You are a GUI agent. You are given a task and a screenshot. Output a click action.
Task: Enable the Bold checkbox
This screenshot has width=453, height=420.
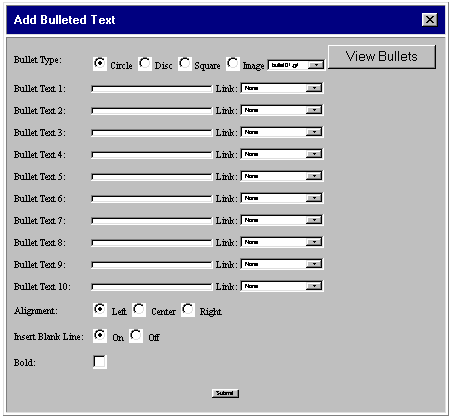(x=100, y=362)
